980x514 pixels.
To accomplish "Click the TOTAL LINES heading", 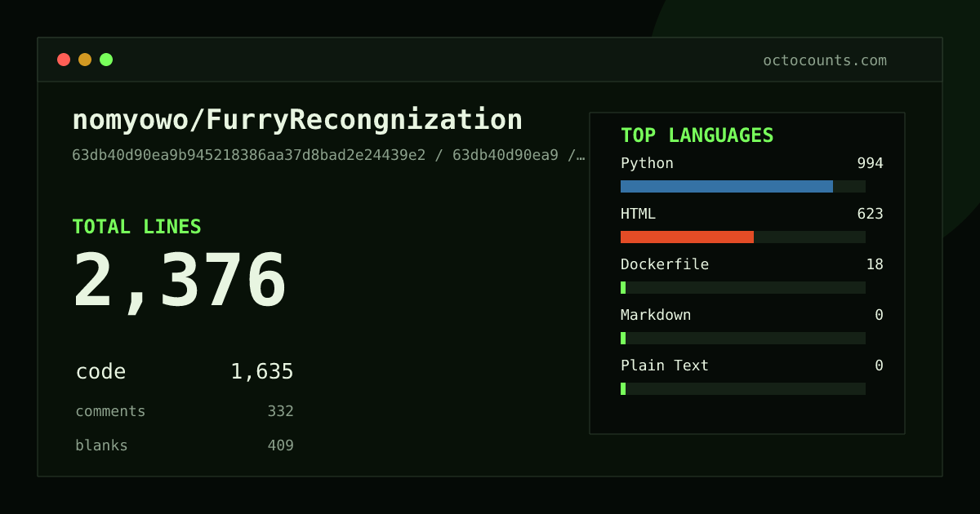I will [136, 227].
